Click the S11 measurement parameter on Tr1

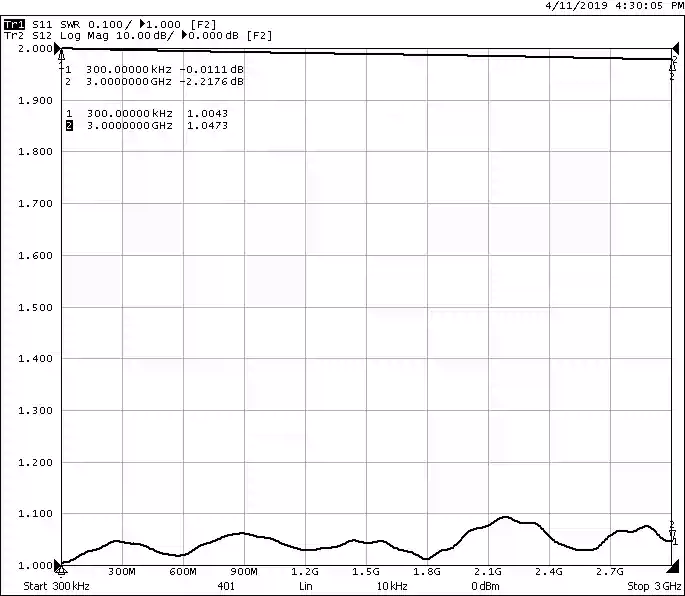(x=43, y=23)
